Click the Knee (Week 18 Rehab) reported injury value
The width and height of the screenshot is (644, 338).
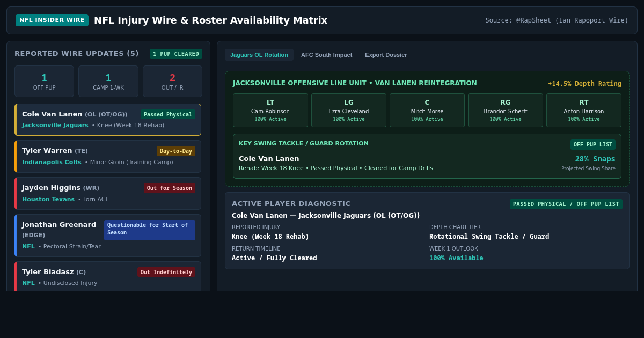pos(270,237)
